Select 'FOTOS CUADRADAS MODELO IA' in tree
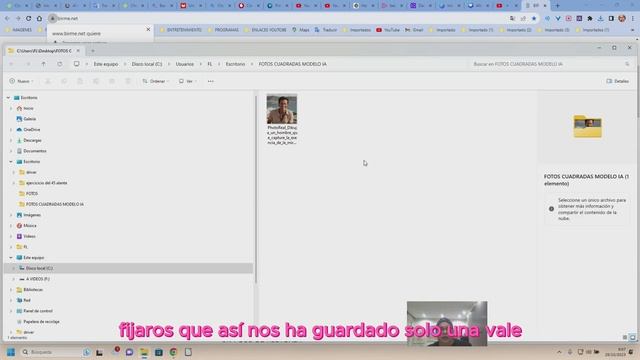The width and height of the screenshot is (640, 360). coord(54,204)
